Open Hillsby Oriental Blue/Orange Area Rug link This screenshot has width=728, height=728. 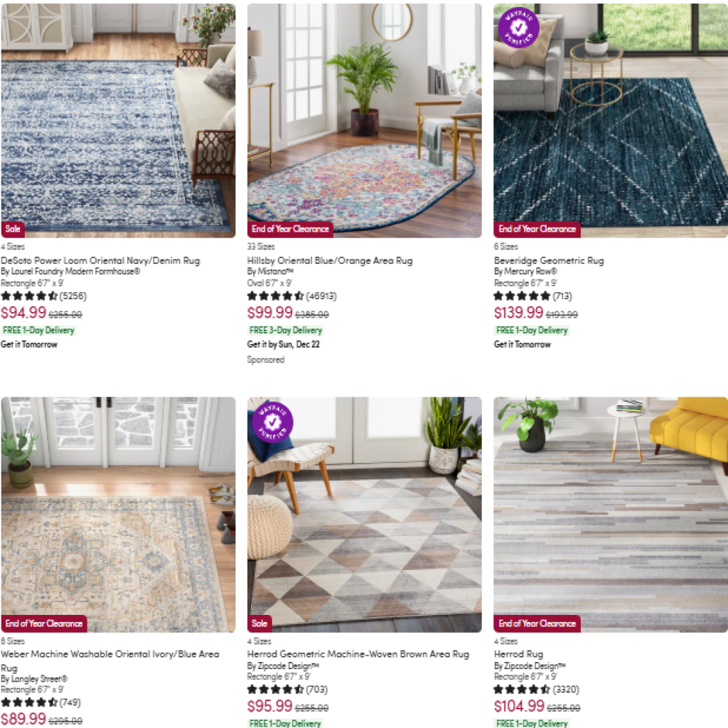330,260
